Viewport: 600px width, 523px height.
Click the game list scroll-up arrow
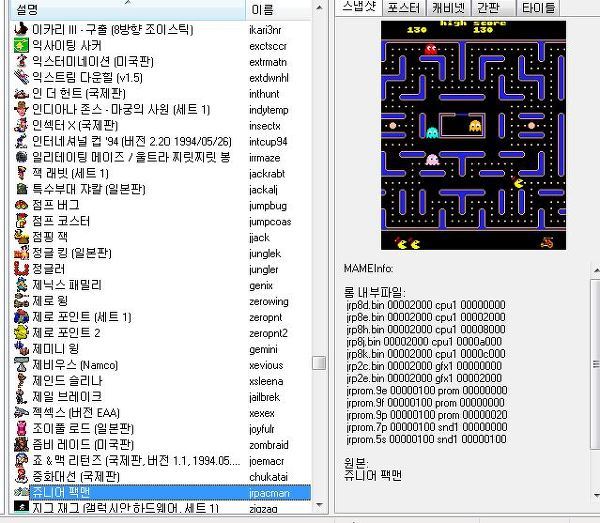pos(319,7)
